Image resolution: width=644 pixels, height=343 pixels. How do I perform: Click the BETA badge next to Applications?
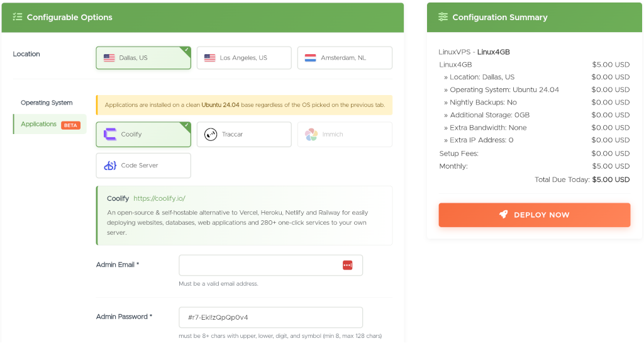(70, 125)
